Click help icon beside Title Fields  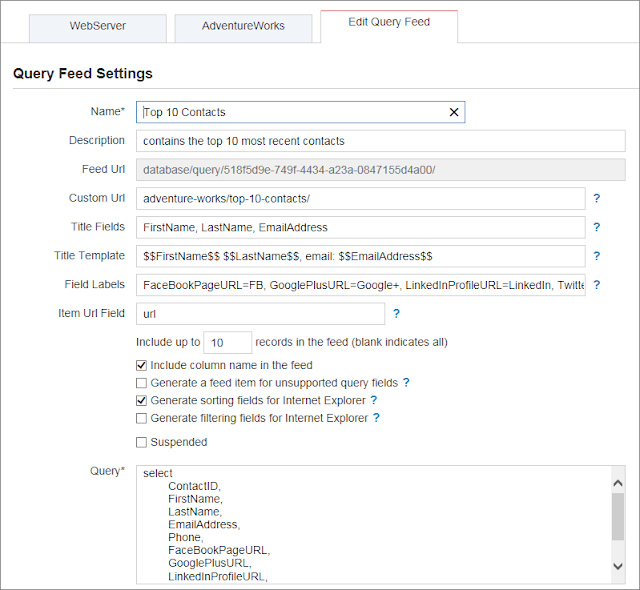[x=597, y=228]
